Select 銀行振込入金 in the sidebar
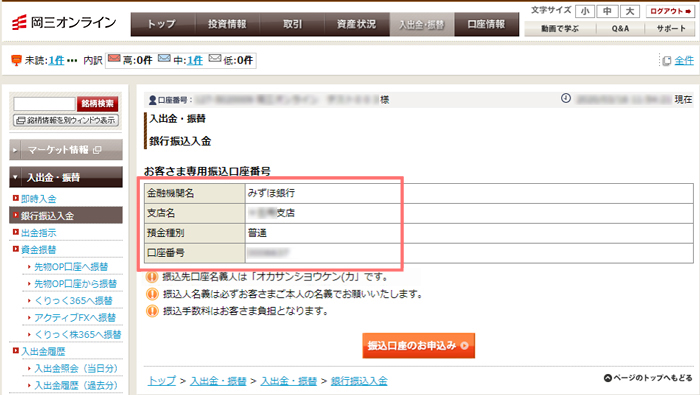The height and width of the screenshot is (395, 700). pyautogui.click(x=66, y=216)
